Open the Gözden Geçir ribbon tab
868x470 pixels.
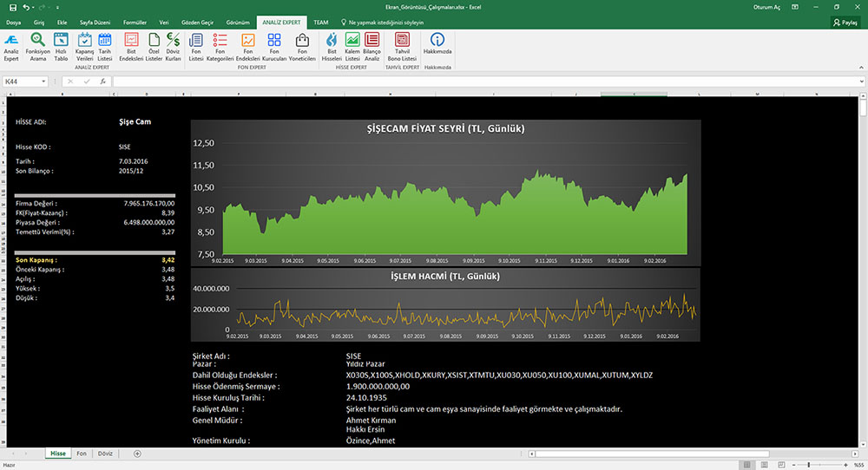(x=197, y=23)
